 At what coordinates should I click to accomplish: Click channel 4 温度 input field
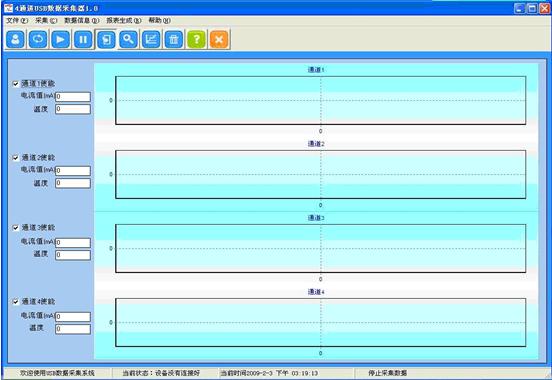point(73,329)
